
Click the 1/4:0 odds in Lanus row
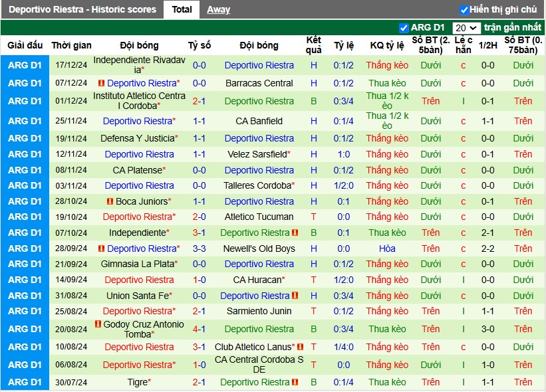(x=344, y=347)
